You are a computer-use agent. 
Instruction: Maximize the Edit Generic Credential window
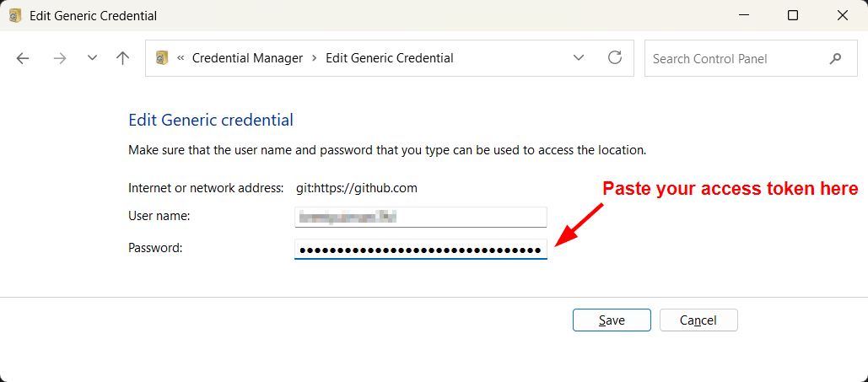click(x=793, y=15)
